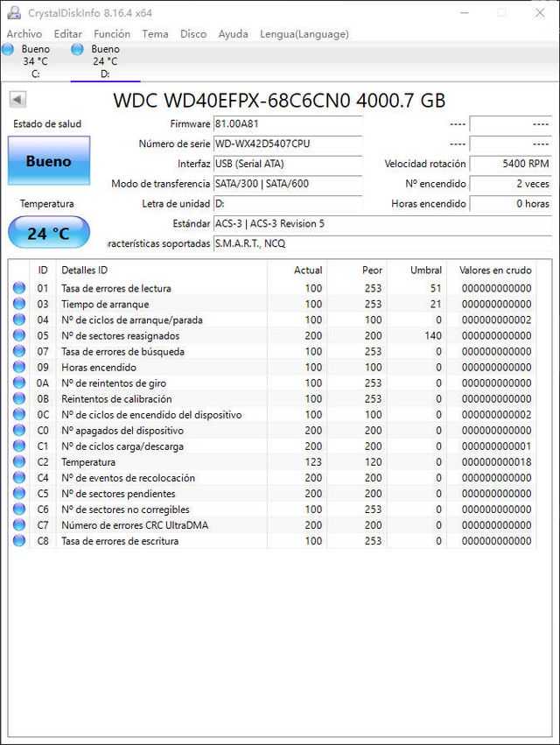
Task: Click status orb for eventos de recolocación row
Action: click(x=19, y=477)
